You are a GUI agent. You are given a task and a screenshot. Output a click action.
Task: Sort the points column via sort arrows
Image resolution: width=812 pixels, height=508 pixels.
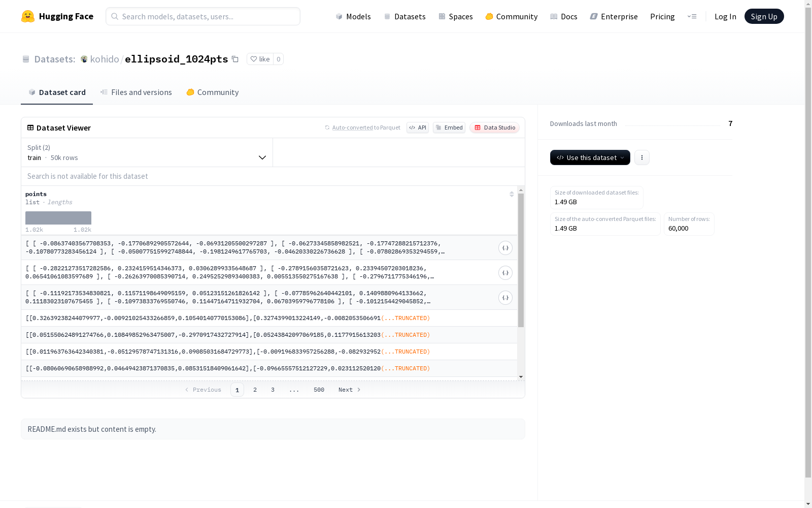point(512,194)
